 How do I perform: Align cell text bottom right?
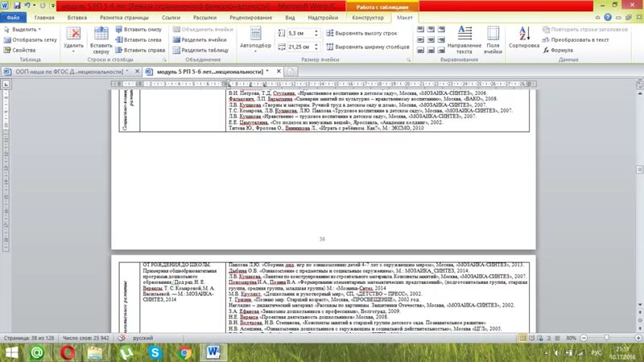(x=441, y=50)
